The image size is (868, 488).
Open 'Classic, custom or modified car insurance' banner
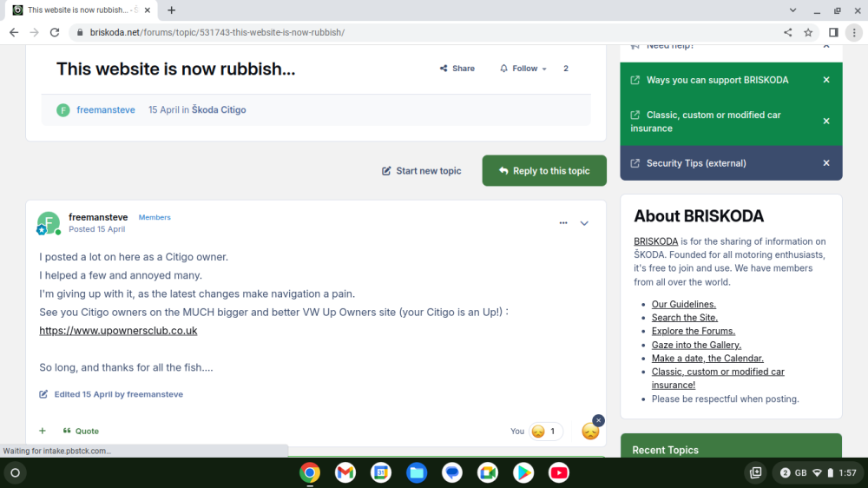pos(706,122)
